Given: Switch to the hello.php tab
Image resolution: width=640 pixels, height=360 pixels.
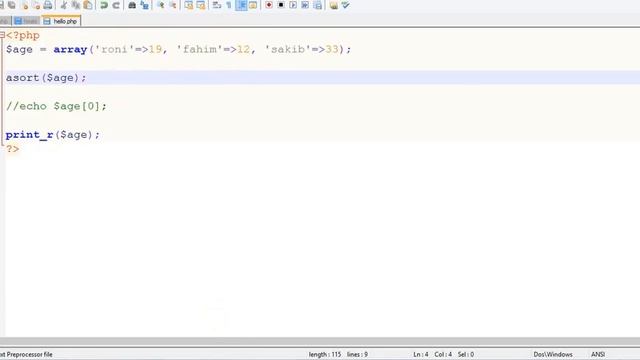Looking at the screenshot, I should [61, 21].
